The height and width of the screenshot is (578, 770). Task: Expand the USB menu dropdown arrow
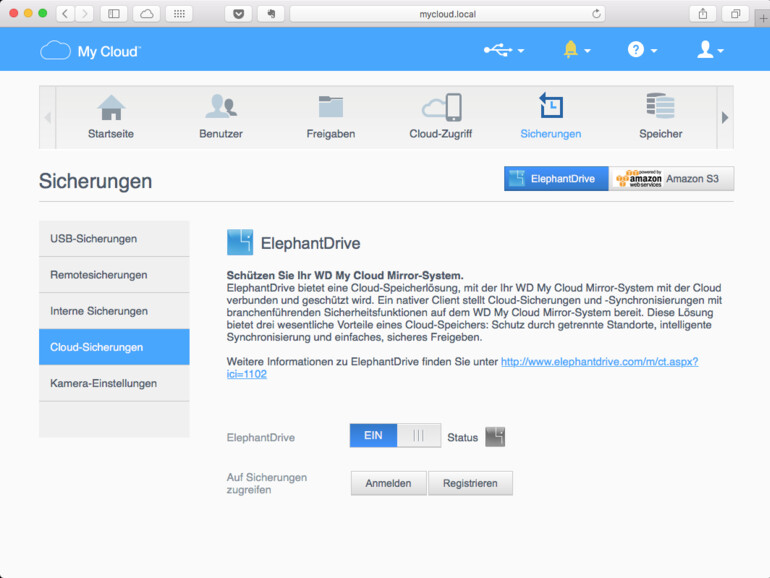[521, 51]
